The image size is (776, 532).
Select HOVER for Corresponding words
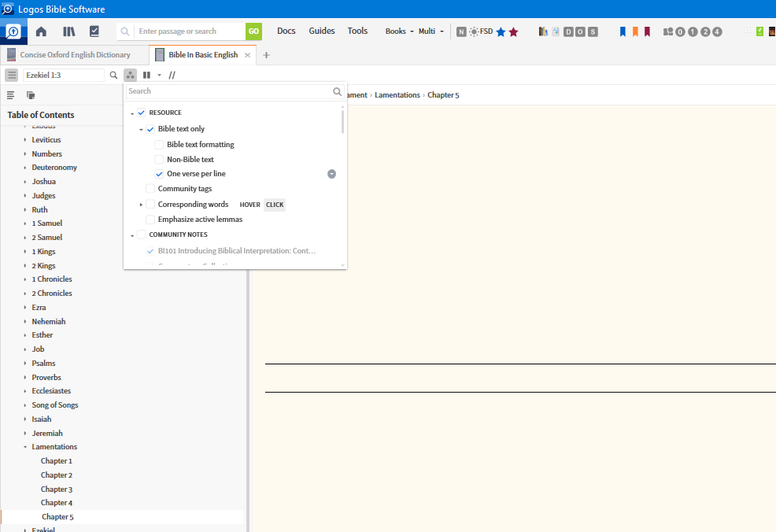pyautogui.click(x=250, y=205)
